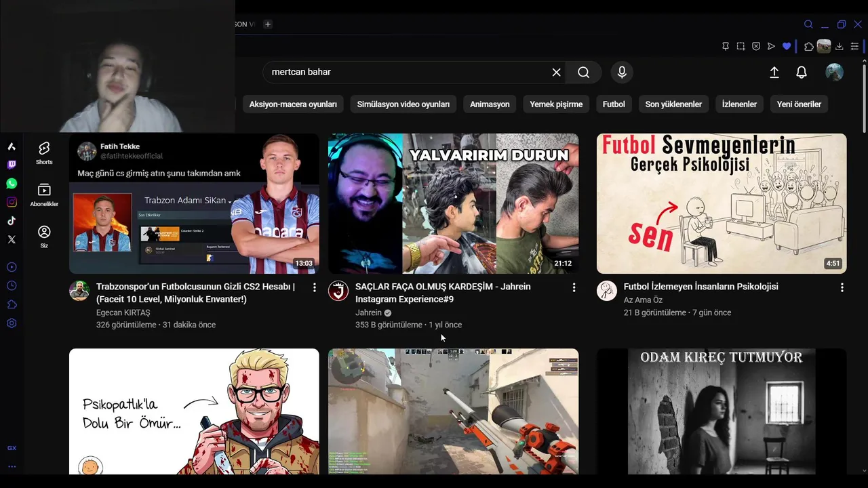Screen dimensions: 868x488
Task: Play the YALVARIRIM DURUN thumbnail
Action: (x=454, y=203)
